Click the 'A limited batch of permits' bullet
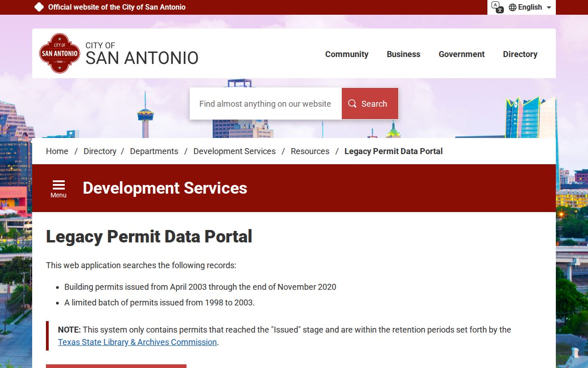This screenshot has height=368, width=588. 159,303
